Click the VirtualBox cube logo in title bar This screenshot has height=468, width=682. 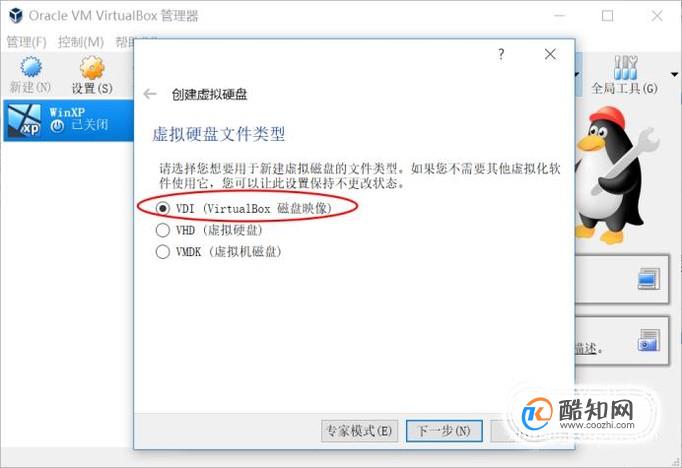tap(16, 16)
